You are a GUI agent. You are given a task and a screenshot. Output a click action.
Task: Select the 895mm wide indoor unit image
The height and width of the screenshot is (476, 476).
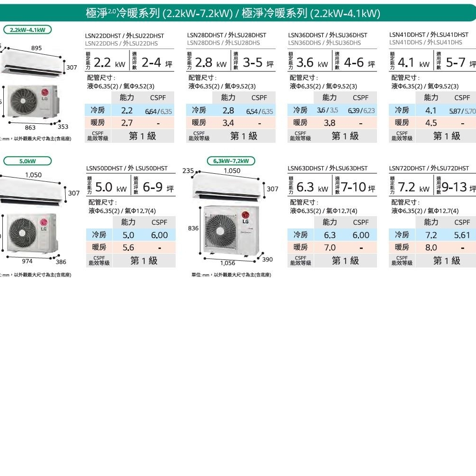31,63
